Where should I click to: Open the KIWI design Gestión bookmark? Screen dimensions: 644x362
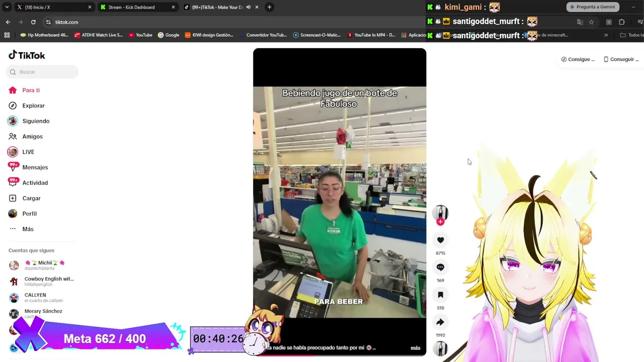(209, 35)
